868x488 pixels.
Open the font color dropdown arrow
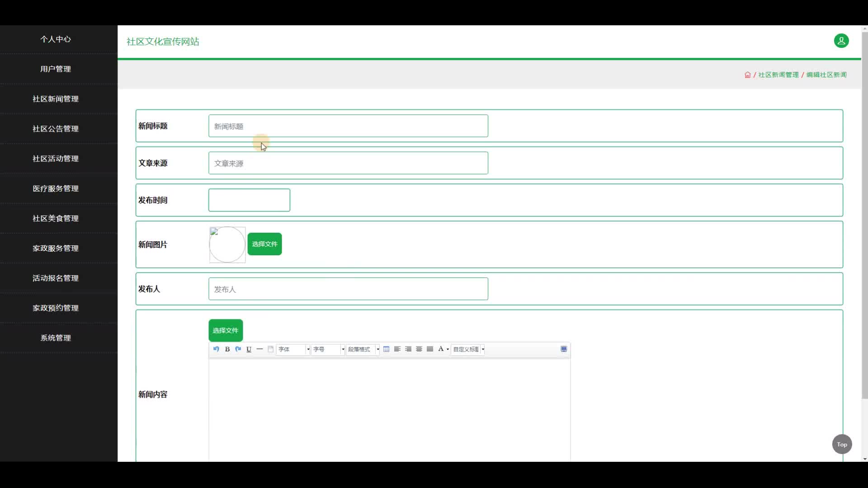[448, 349]
